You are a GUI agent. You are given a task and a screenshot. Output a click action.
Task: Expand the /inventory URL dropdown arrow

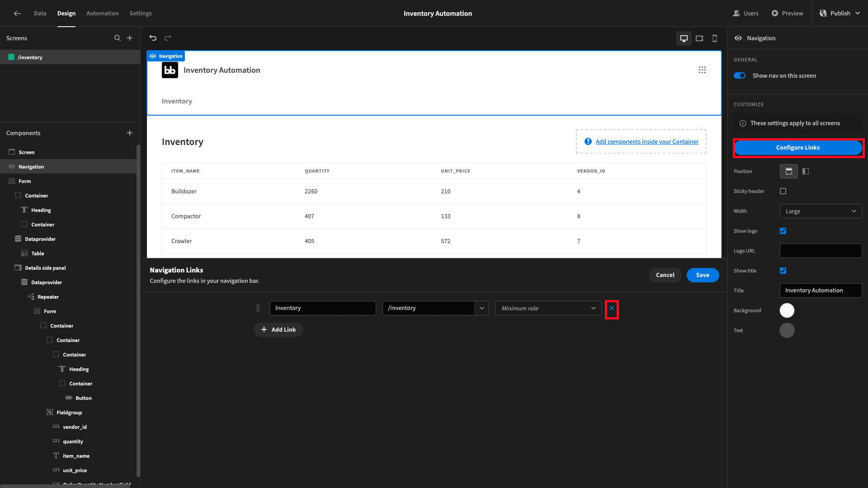[x=482, y=308]
